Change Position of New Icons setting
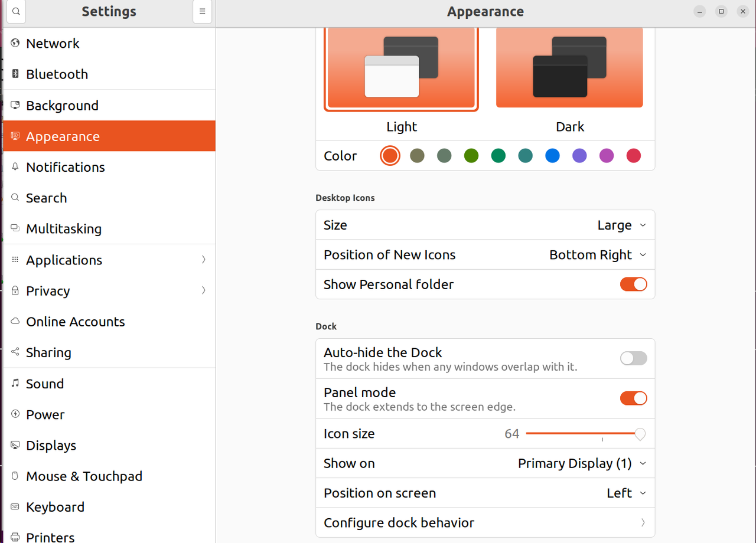The image size is (756, 543). pyautogui.click(x=598, y=254)
